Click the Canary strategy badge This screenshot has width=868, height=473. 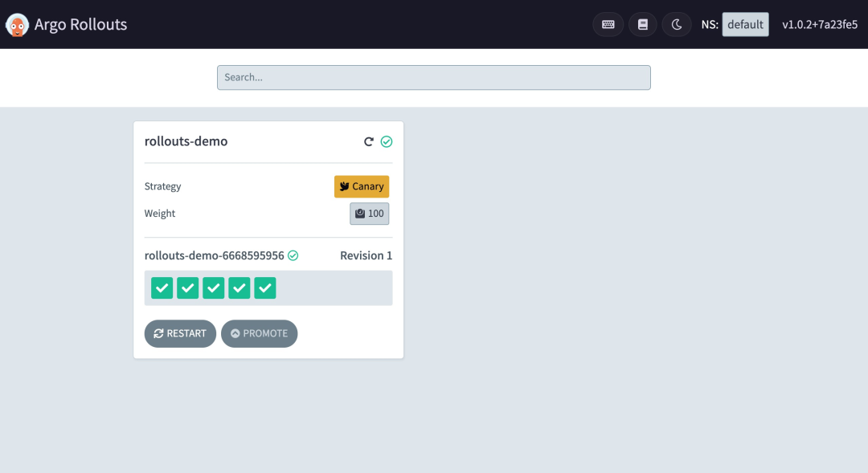click(362, 186)
